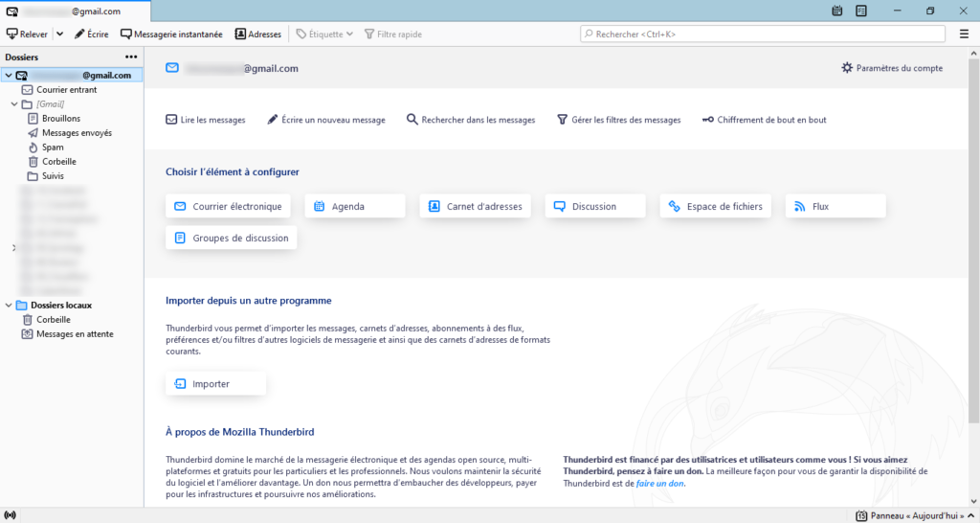Click the Rechercher search field
Viewport: 980px width, 523px height.
tap(763, 34)
